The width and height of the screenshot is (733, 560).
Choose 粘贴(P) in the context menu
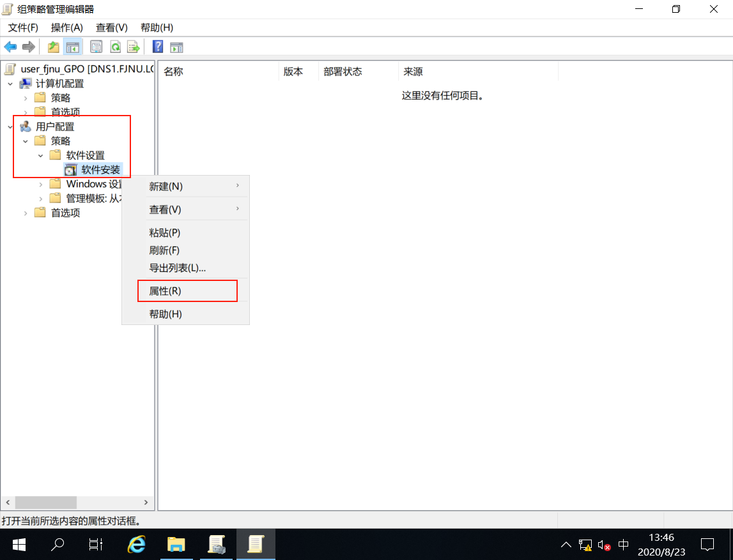tap(185, 232)
